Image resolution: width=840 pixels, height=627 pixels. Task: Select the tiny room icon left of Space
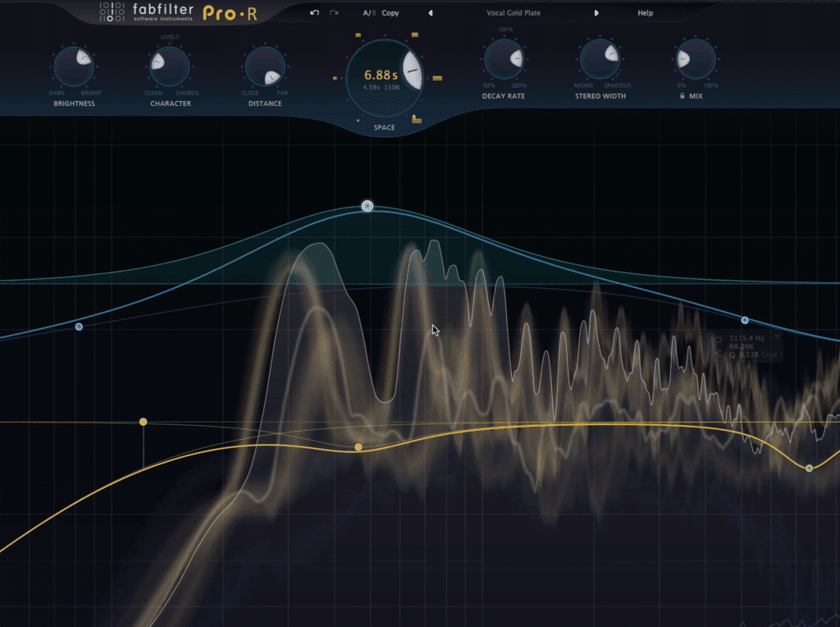click(x=335, y=78)
